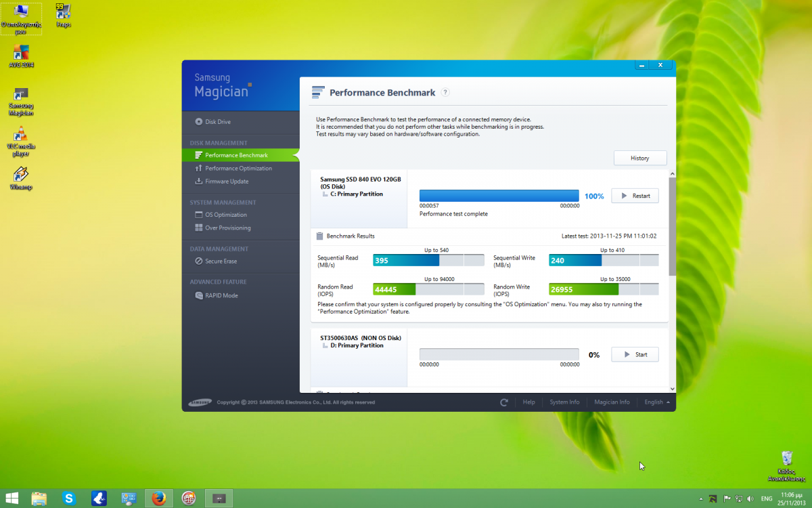Click 'Latest test' timestamp text
This screenshot has height=508, width=812.
609,236
